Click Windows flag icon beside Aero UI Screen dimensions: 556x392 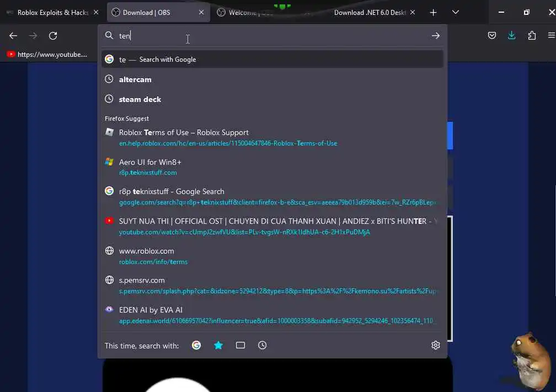(109, 162)
